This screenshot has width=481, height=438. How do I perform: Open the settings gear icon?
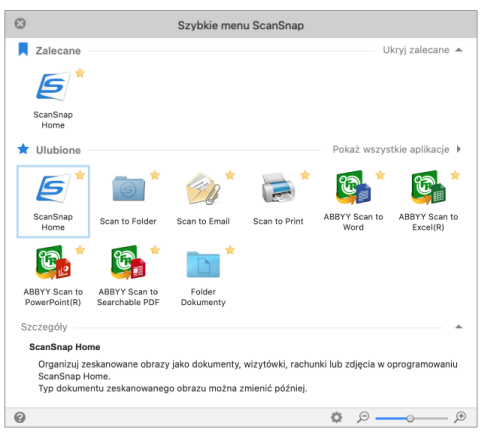(336, 417)
